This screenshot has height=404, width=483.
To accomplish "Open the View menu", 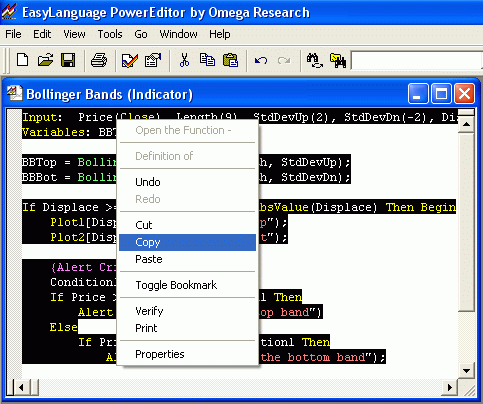I will coord(74,34).
